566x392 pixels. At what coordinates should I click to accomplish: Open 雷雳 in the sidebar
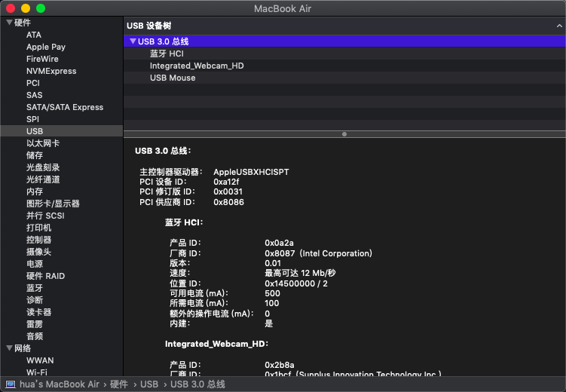point(35,324)
